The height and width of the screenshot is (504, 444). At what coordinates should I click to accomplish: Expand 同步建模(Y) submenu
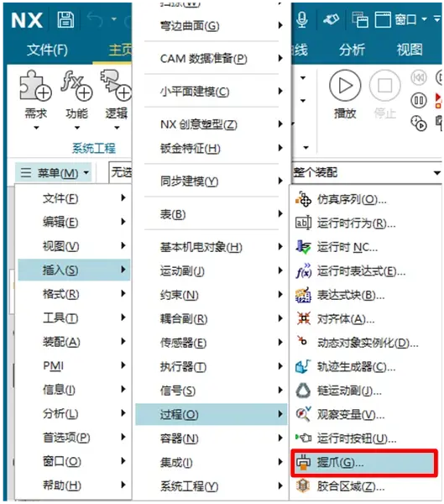click(211, 181)
